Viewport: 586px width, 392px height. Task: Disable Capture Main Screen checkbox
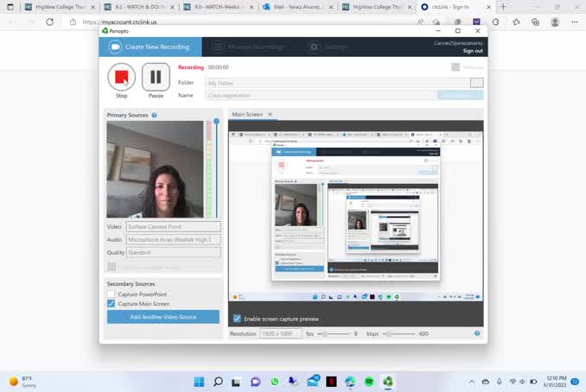click(111, 304)
